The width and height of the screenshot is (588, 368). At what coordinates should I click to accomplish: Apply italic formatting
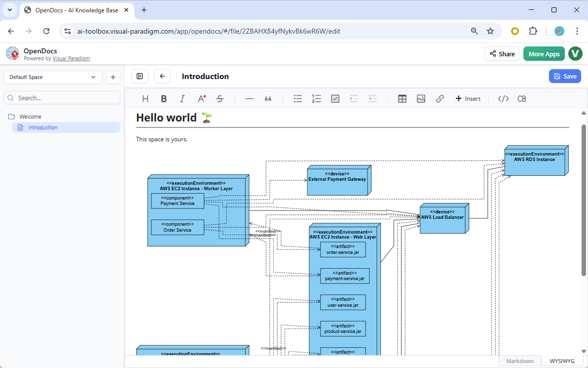[x=182, y=98]
